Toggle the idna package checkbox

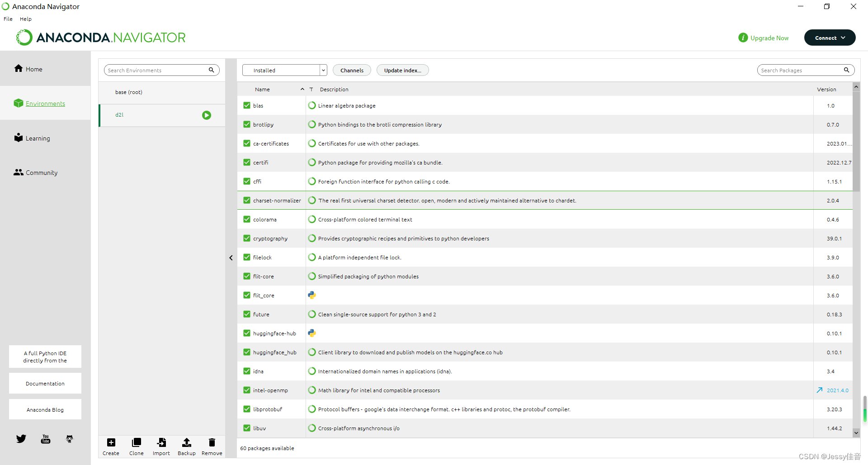pos(247,371)
